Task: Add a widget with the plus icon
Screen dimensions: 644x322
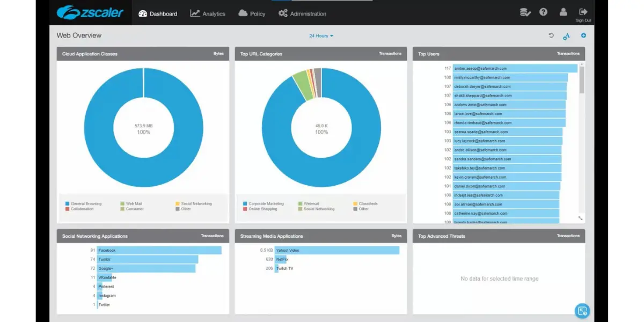Action: [583, 35]
